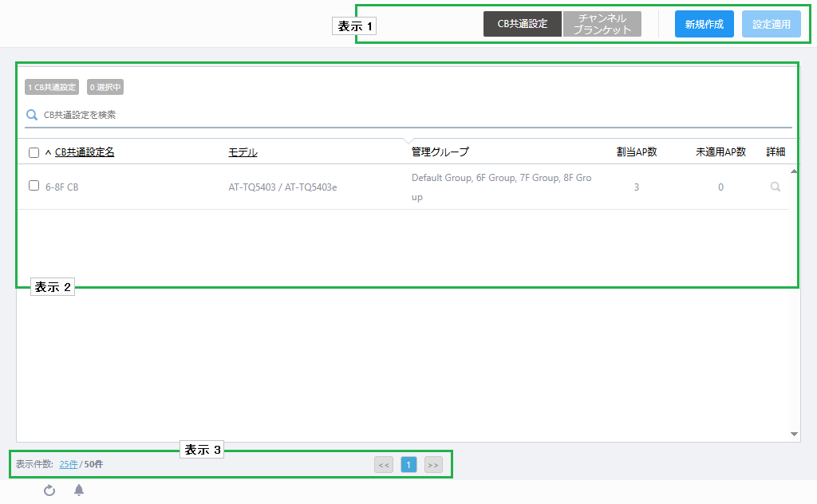The image size is (817, 504).
Task: Click the table scrollbar up arrow
Action: pyautogui.click(x=794, y=171)
